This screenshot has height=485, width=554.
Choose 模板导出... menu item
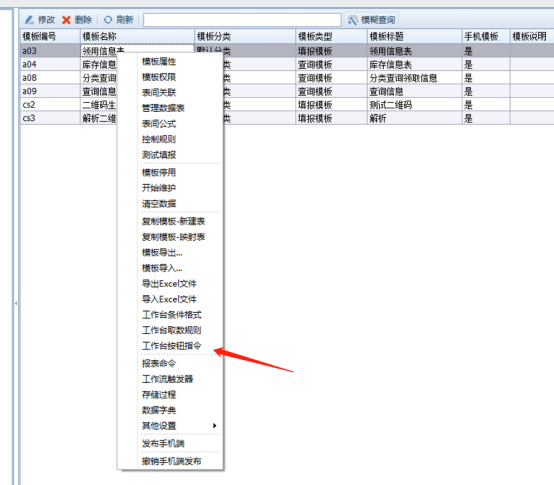pyautogui.click(x=162, y=252)
